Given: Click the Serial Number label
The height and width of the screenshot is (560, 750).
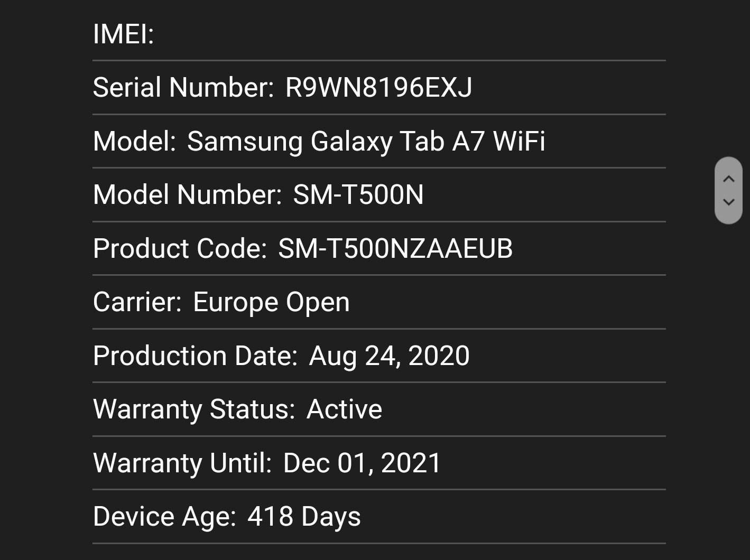Looking at the screenshot, I should (x=183, y=88).
